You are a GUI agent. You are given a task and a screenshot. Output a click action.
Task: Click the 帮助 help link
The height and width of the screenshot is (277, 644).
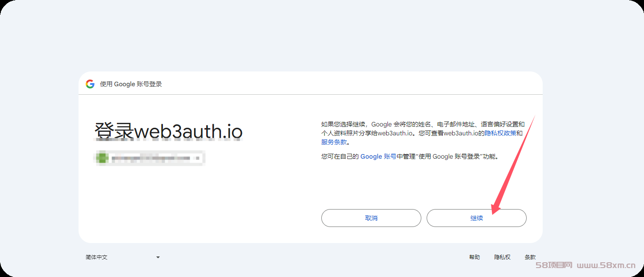[474, 257]
